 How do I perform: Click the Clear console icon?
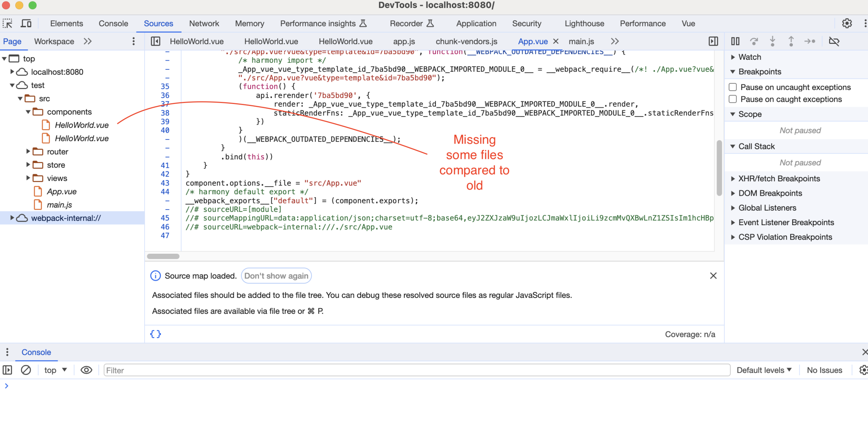coord(26,370)
